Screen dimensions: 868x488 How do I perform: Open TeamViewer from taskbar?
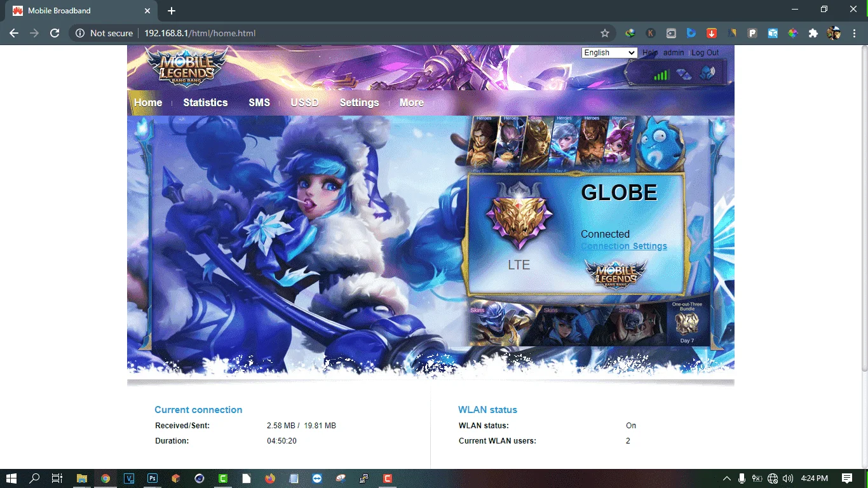(x=317, y=478)
